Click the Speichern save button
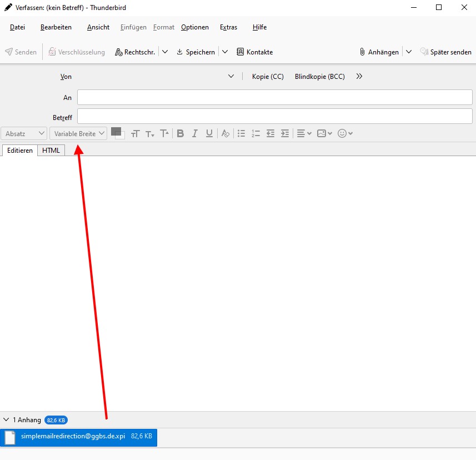The image size is (476, 460). tap(196, 52)
